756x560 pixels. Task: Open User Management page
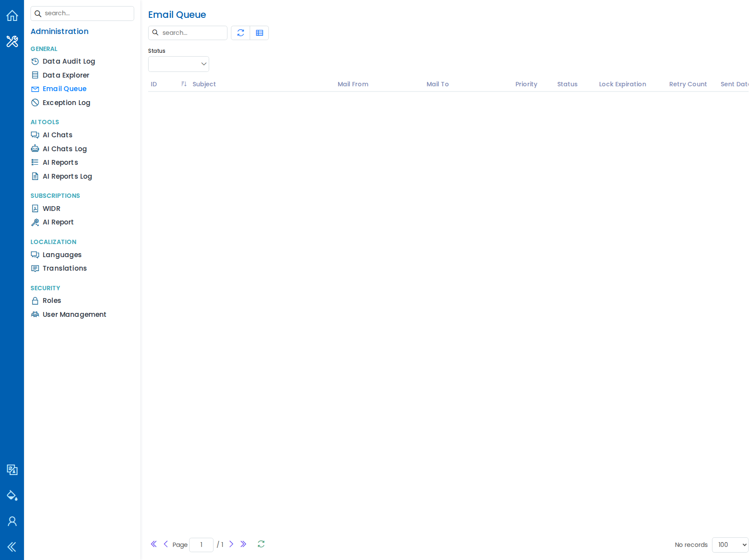click(74, 314)
